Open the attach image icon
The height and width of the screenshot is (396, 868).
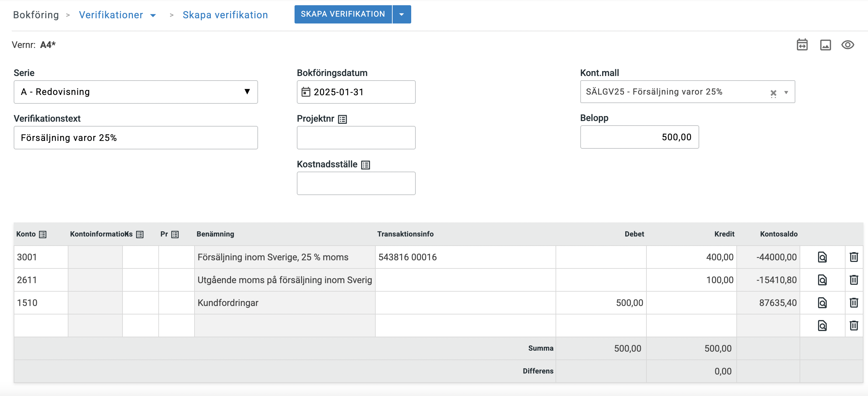click(x=825, y=45)
